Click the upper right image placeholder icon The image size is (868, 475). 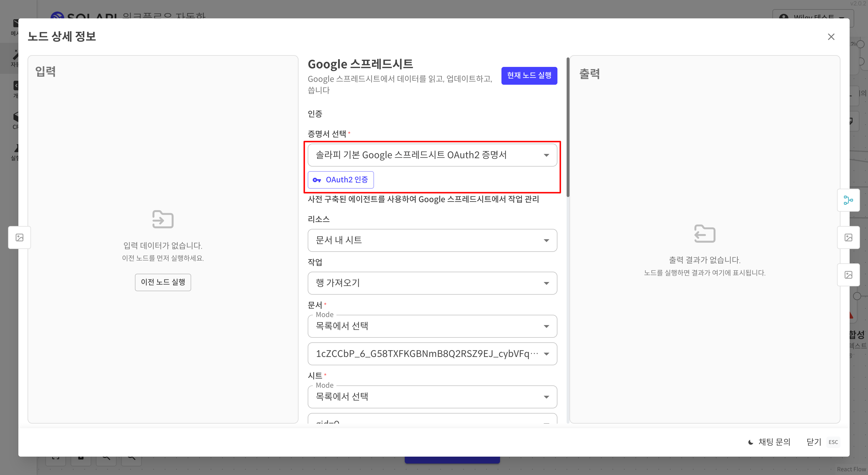pos(848,238)
